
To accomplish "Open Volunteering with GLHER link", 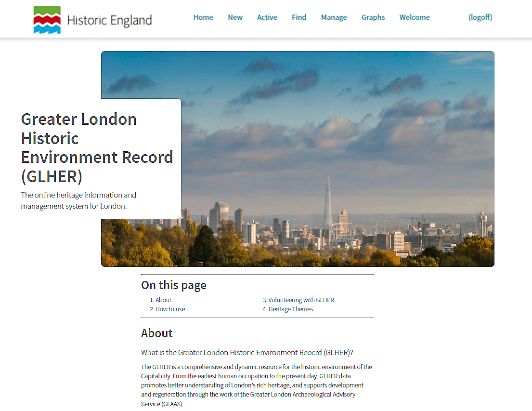I will tap(301, 300).
